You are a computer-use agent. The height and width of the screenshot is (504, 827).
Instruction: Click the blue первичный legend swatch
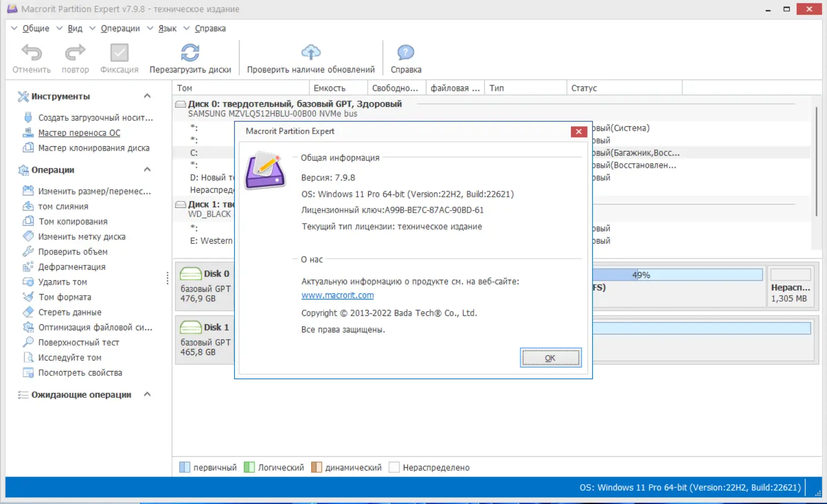184,467
